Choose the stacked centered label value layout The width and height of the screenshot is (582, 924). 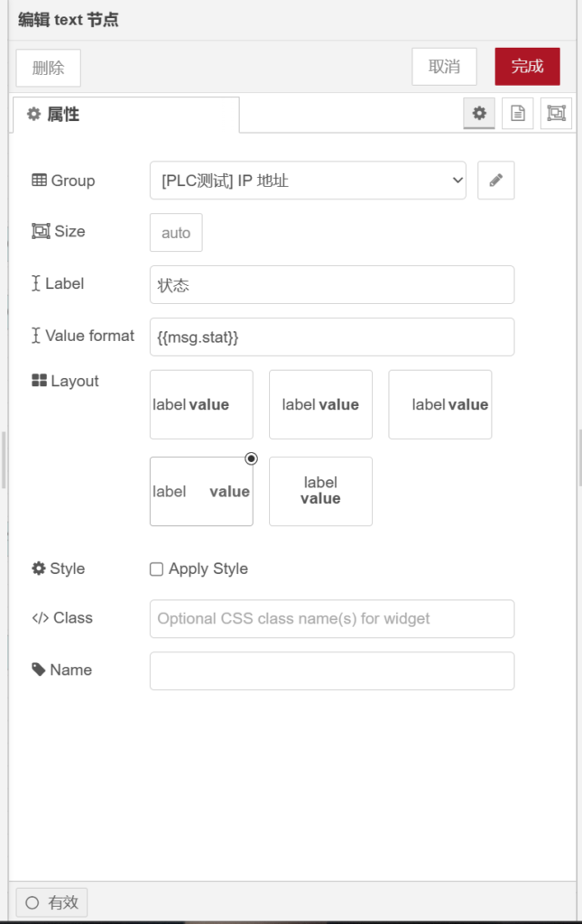(320, 492)
